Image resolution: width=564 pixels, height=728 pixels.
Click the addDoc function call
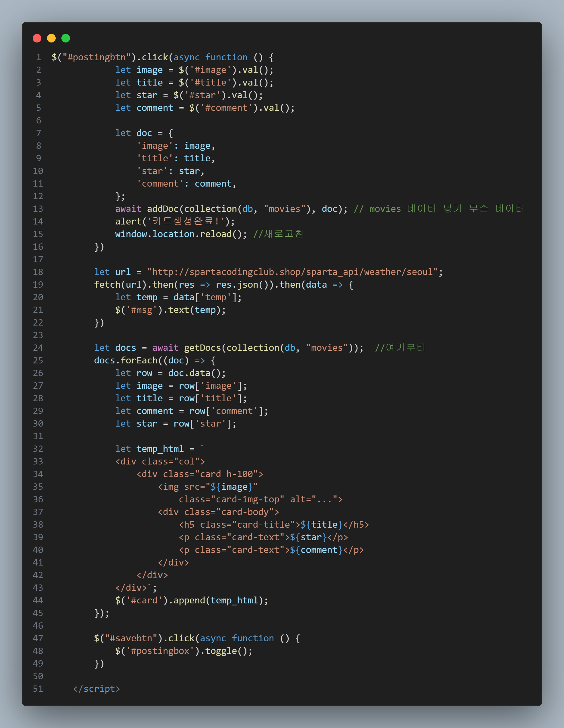tap(163, 209)
